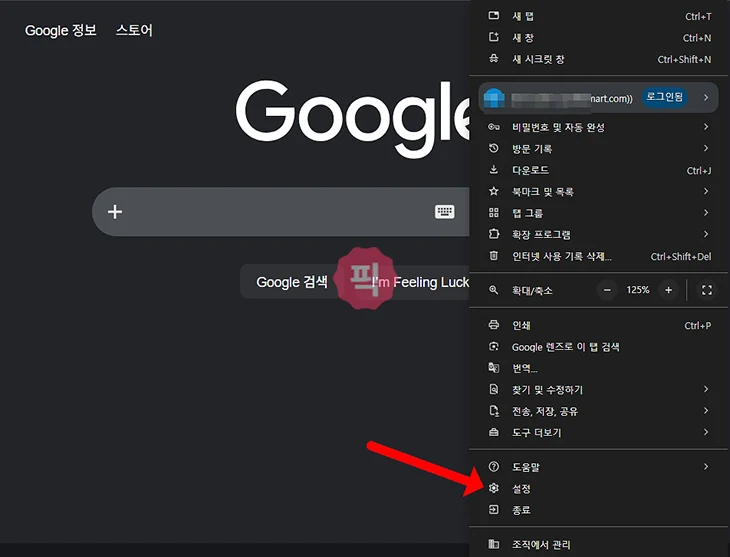
Task: Click the 125% zoom value
Action: pos(638,290)
